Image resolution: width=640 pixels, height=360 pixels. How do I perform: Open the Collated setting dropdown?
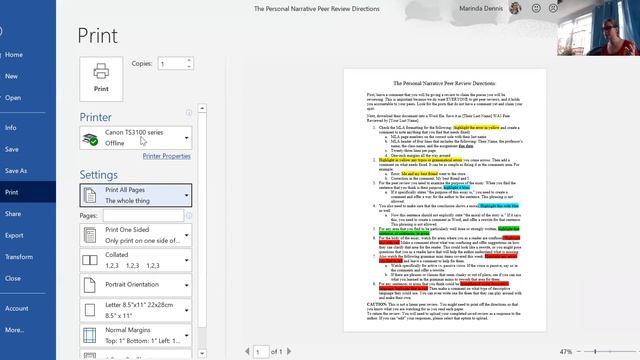(136, 260)
